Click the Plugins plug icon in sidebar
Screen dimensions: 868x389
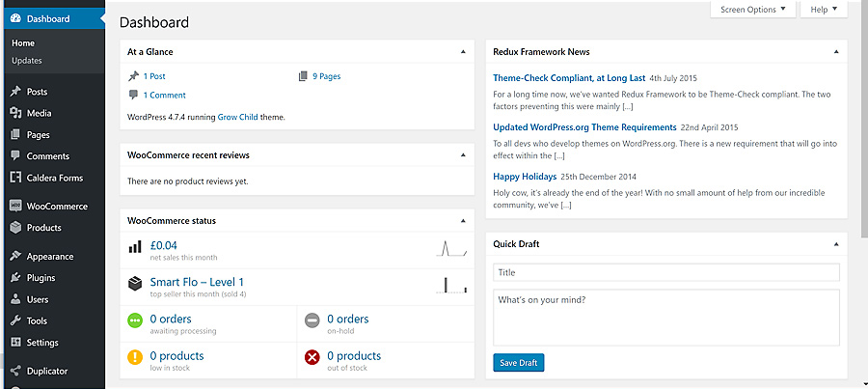15,278
